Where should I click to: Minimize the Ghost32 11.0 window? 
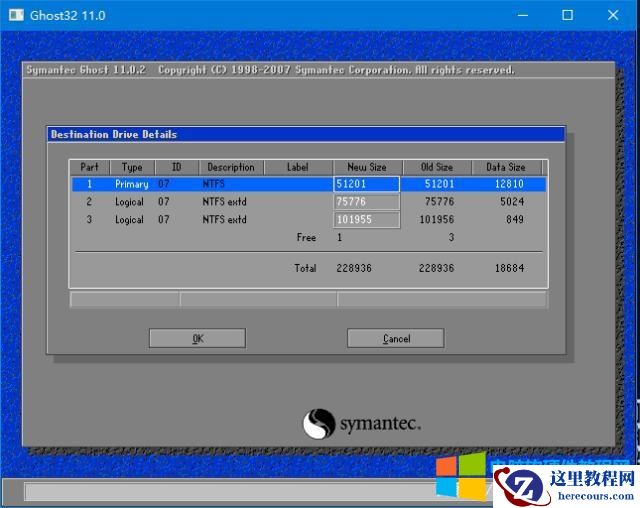click(x=522, y=15)
